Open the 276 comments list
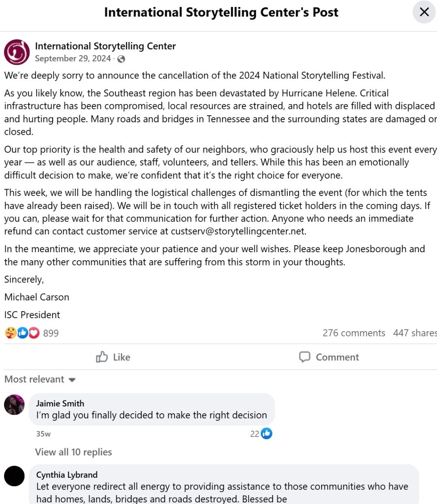The width and height of the screenshot is (437, 504). point(354,333)
